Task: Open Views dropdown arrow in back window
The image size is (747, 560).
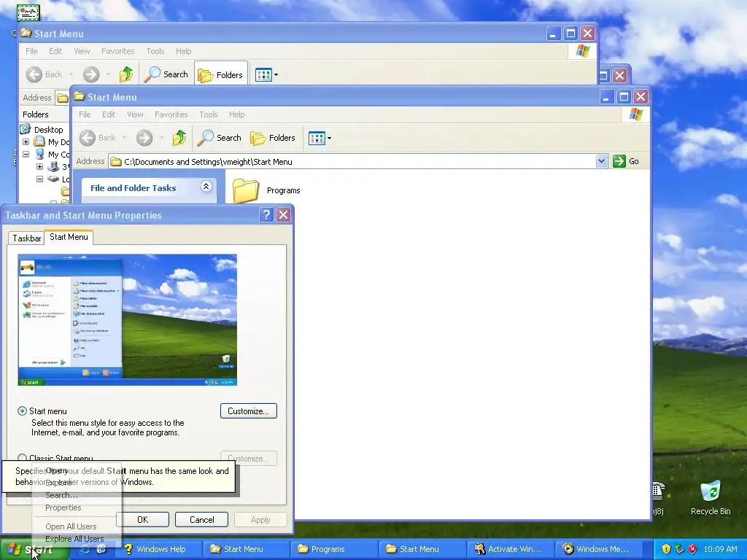Action: click(x=276, y=75)
